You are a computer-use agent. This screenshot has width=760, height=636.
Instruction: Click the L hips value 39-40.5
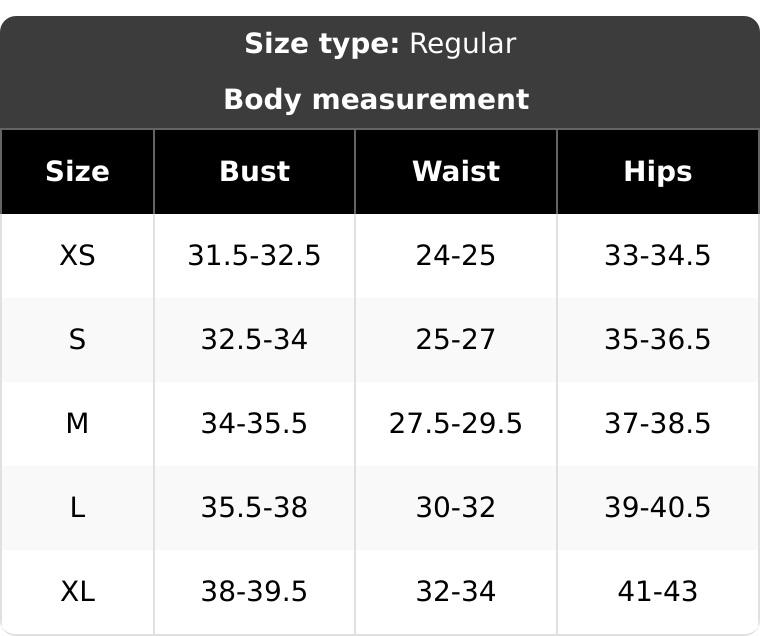[658, 508]
